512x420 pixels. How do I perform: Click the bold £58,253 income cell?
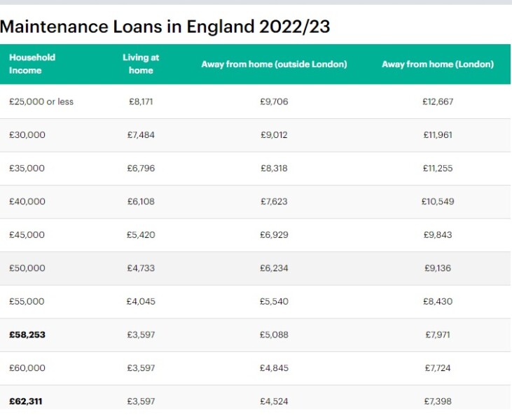tap(27, 335)
